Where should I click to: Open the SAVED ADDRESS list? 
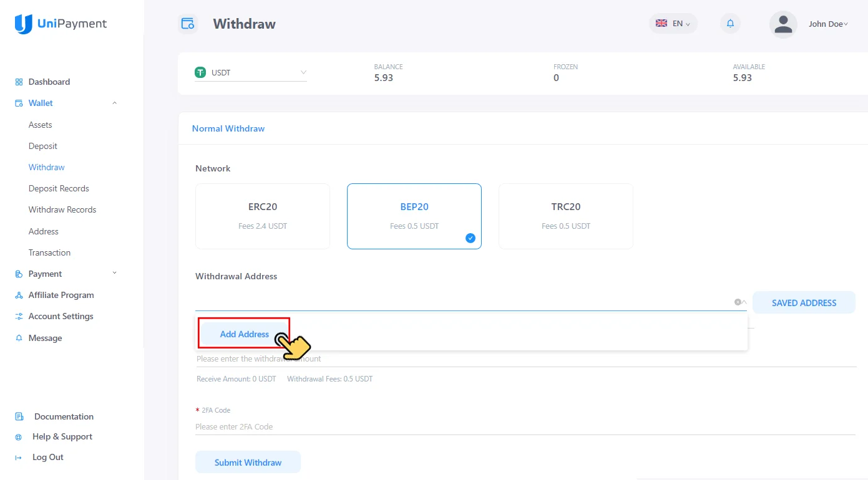[804, 302]
